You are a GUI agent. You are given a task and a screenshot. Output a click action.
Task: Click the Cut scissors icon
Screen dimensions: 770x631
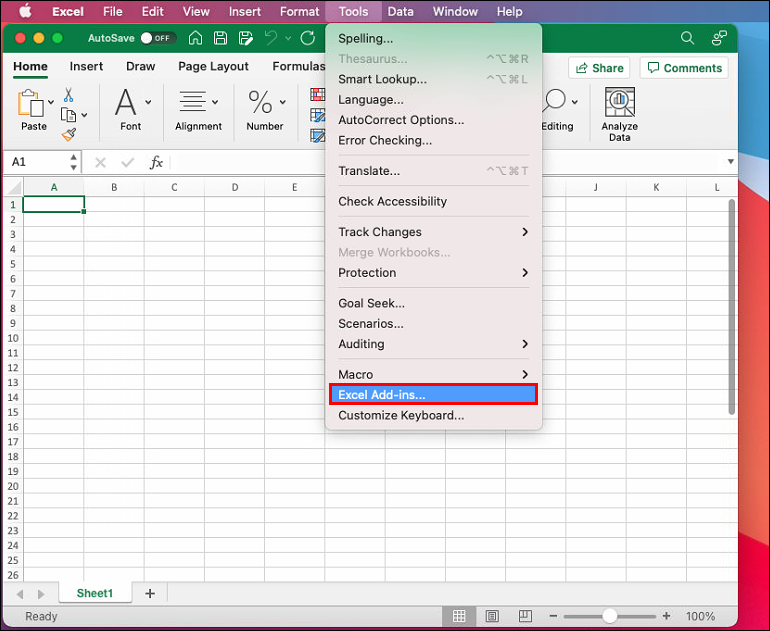coord(69,95)
